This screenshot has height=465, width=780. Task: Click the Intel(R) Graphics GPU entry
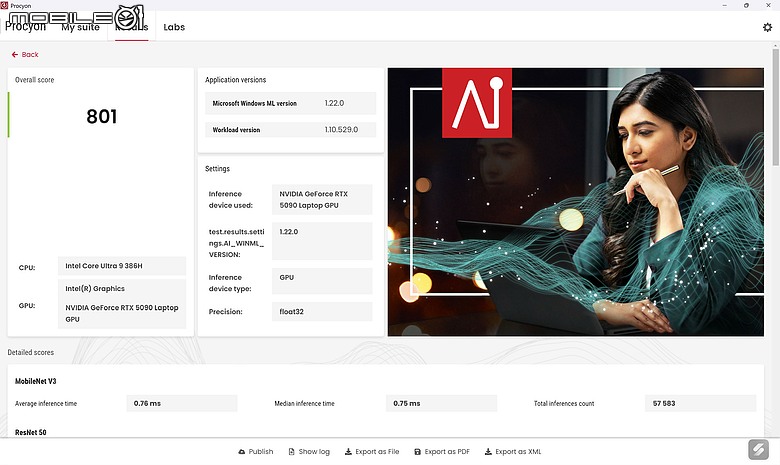click(95, 288)
